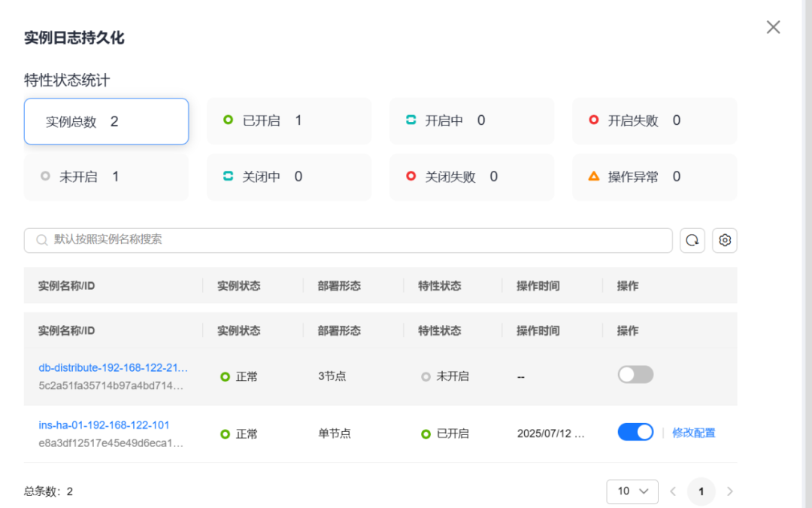
Task: Click the 3节点 deployment cell
Action: 332,376
